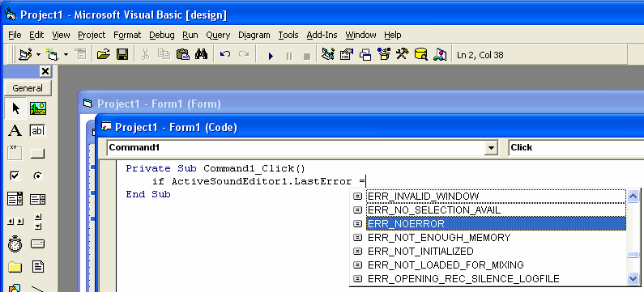Click the autocomplete list scrollbar down arrow

(x=633, y=279)
